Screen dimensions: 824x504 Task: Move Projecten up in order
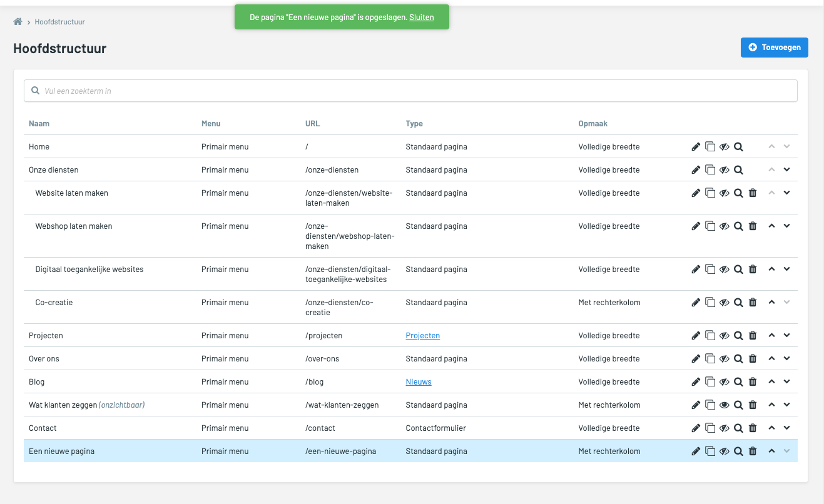coord(771,335)
